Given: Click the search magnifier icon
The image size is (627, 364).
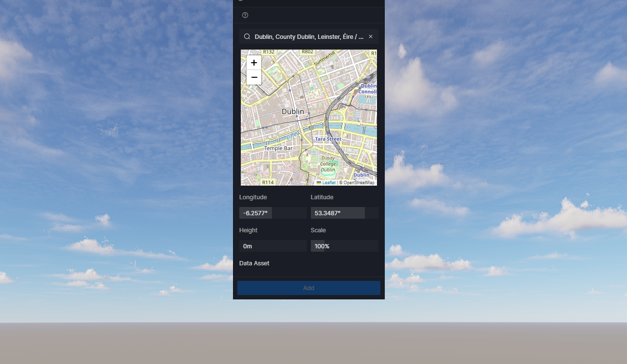Looking at the screenshot, I should [x=247, y=36].
